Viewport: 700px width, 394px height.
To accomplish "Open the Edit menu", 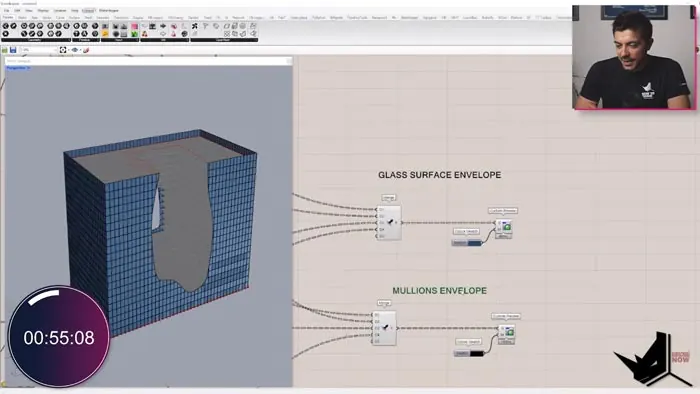I will pos(17,10).
